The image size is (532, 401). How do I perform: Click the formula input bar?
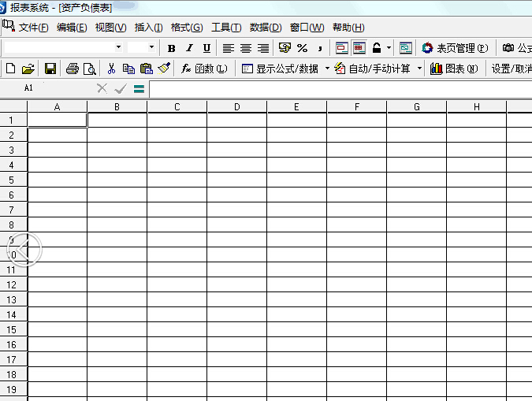point(340,89)
